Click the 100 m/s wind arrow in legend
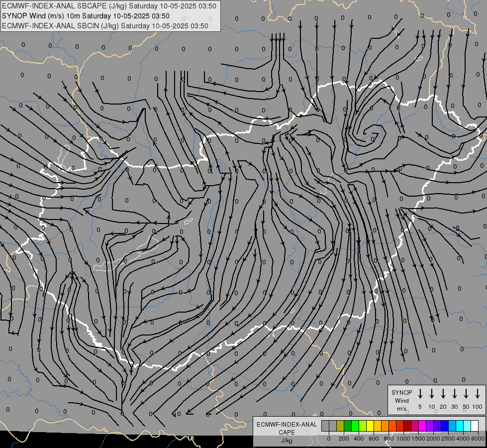 (x=478, y=394)
